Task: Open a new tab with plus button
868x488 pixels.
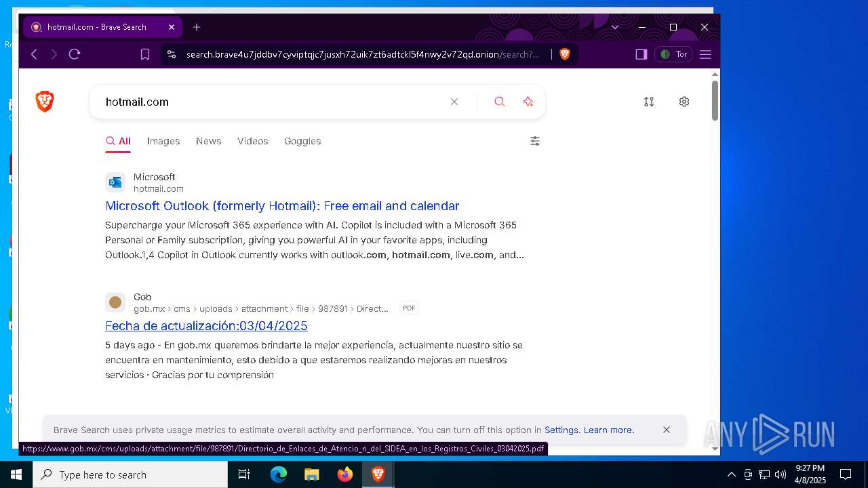Action: point(197,27)
